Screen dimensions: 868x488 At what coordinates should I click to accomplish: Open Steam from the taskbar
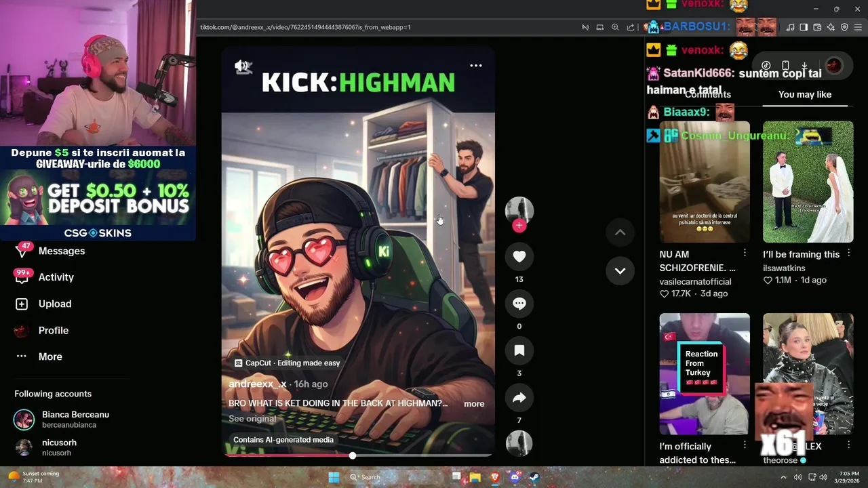[x=534, y=477]
